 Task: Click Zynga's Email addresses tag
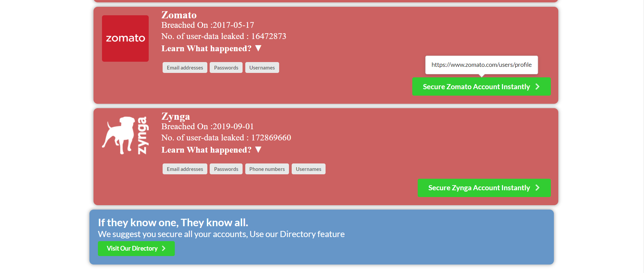185,169
